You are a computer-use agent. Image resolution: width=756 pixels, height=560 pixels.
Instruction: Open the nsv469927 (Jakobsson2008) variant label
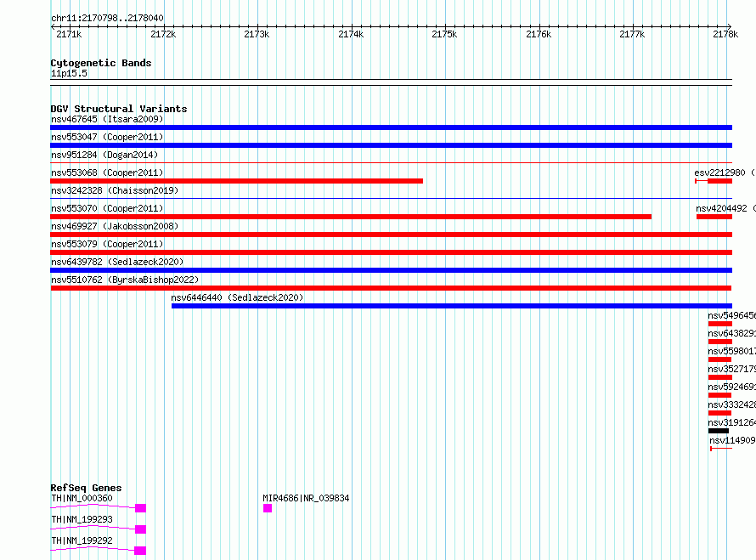(x=115, y=226)
